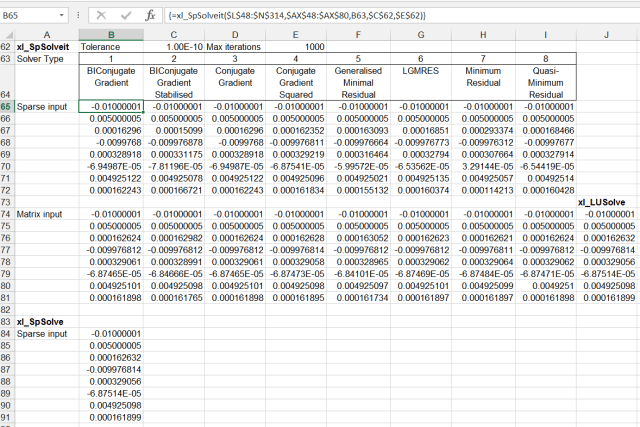Click the Sparse input label in row 65
This screenshot has height=427, width=640.
(x=47, y=107)
